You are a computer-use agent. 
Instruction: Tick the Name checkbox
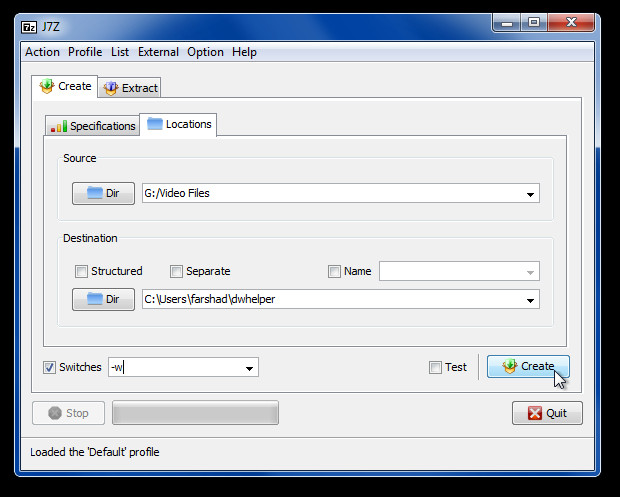[335, 272]
